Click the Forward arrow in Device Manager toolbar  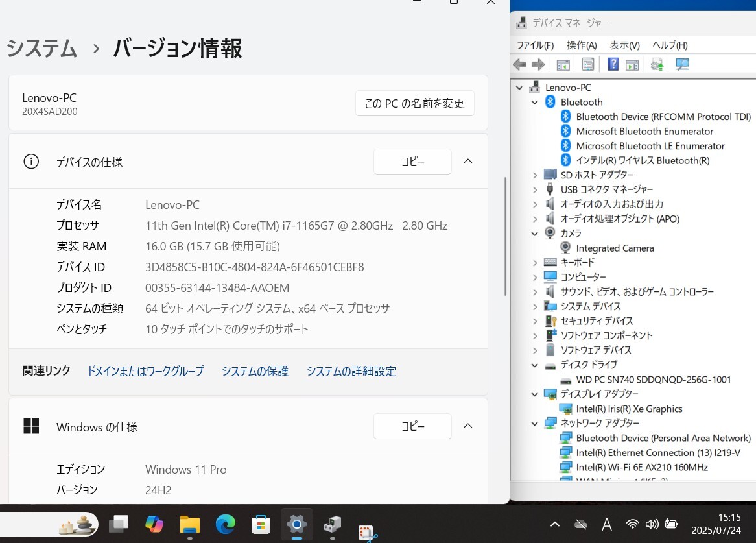point(537,64)
